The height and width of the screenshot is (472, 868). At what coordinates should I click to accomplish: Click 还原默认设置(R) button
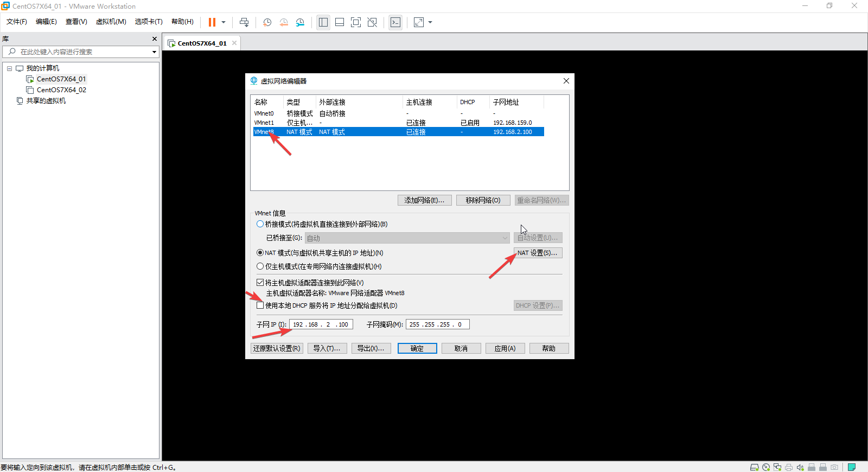coord(277,348)
